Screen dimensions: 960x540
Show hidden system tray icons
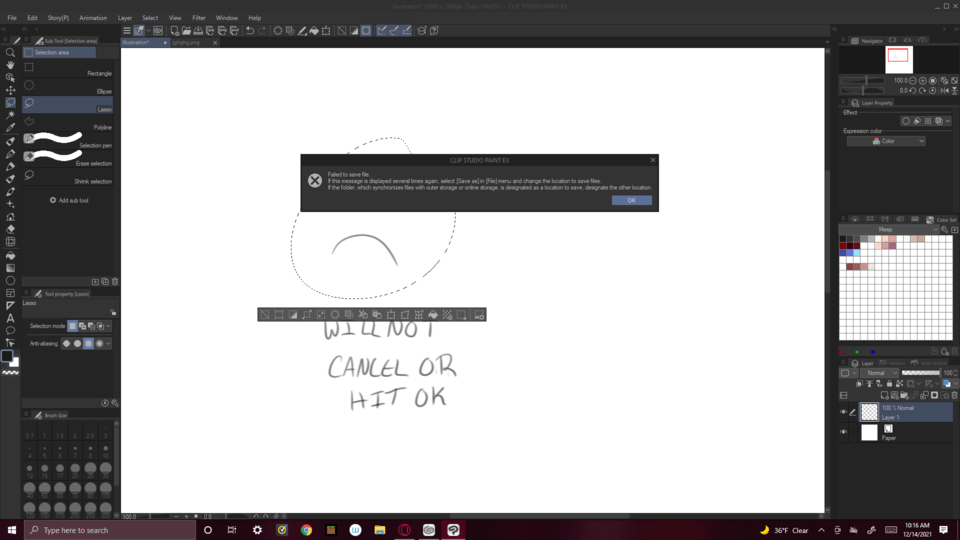point(821,530)
